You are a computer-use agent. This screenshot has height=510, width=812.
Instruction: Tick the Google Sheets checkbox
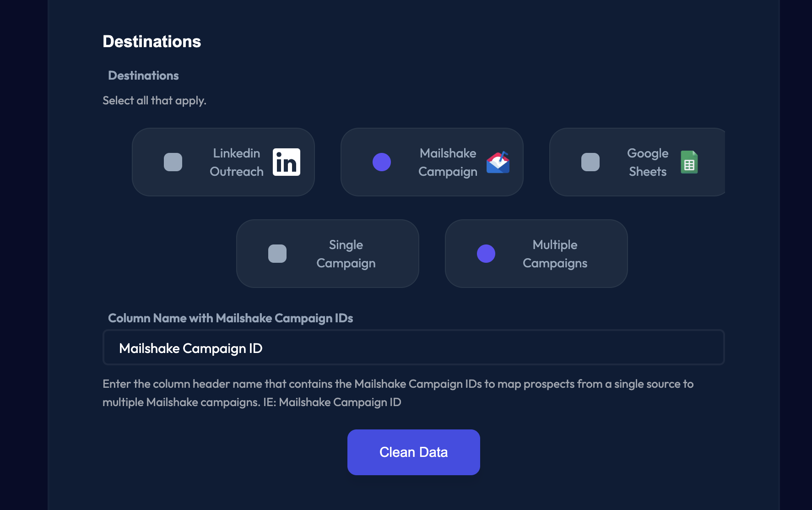coord(590,162)
